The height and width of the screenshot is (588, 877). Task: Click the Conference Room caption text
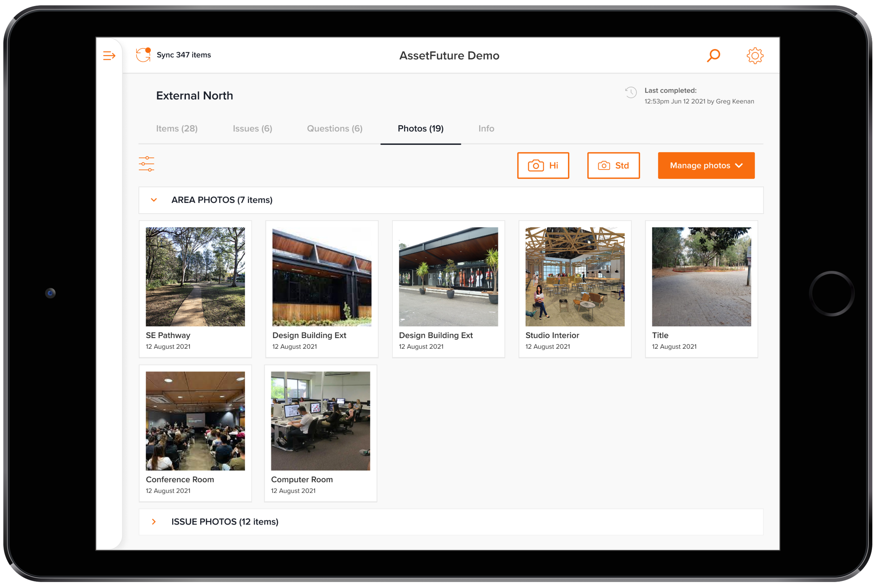click(x=180, y=479)
